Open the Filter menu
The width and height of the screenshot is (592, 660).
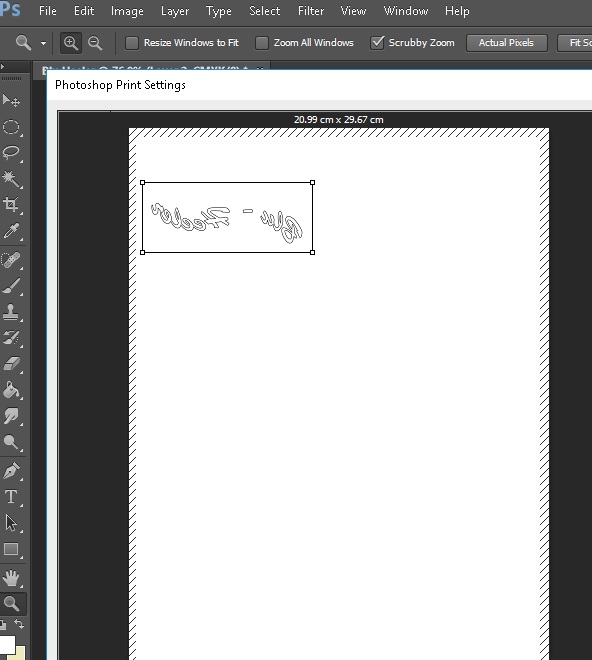tap(311, 11)
